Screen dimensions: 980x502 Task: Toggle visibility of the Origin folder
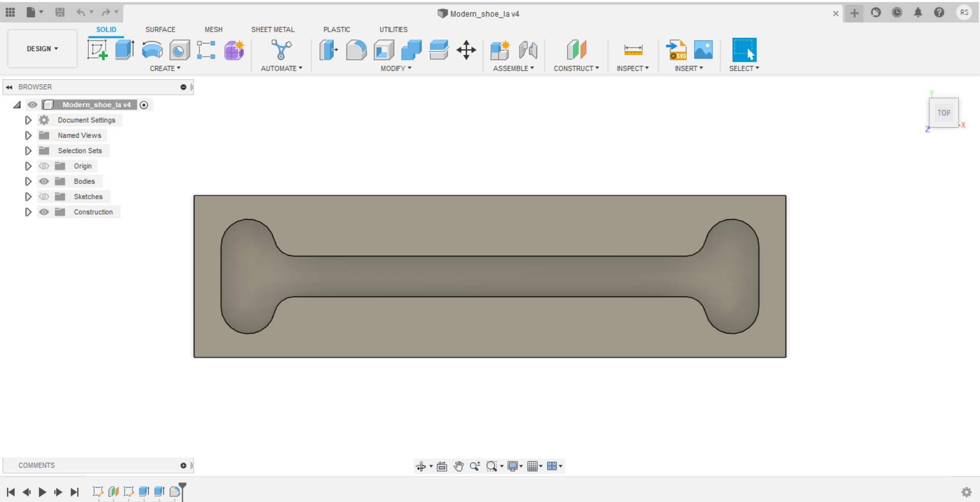click(44, 166)
